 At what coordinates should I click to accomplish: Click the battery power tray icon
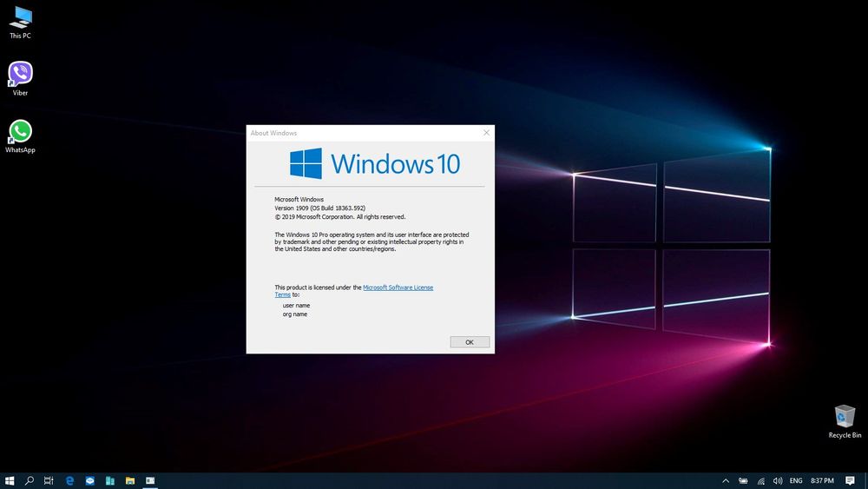[x=743, y=480]
